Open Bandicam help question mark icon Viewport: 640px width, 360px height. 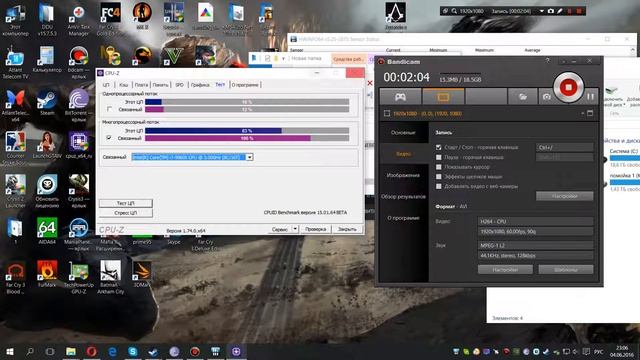tap(547, 61)
